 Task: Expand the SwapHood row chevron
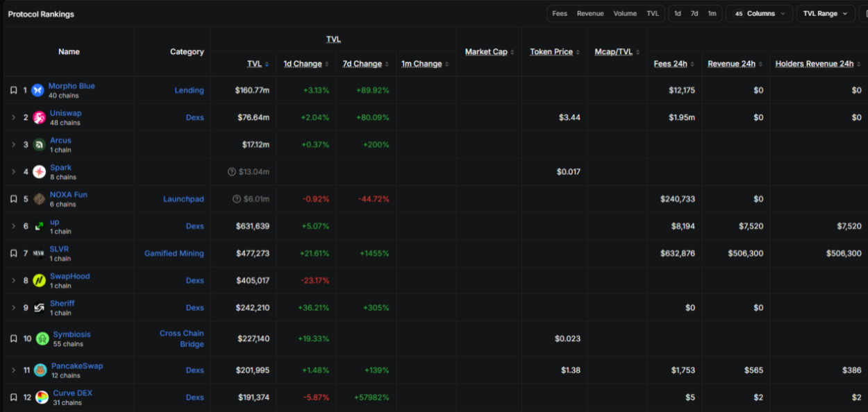tap(13, 280)
